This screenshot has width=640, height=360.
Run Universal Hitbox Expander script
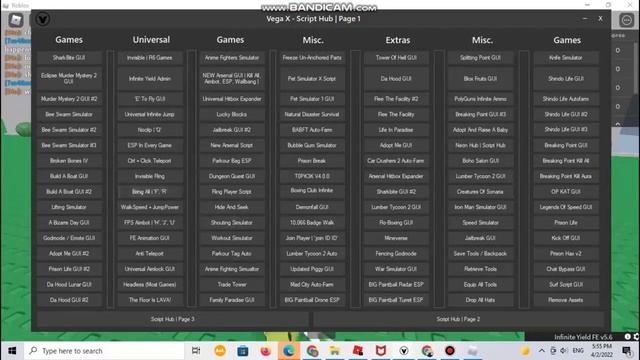(231, 99)
